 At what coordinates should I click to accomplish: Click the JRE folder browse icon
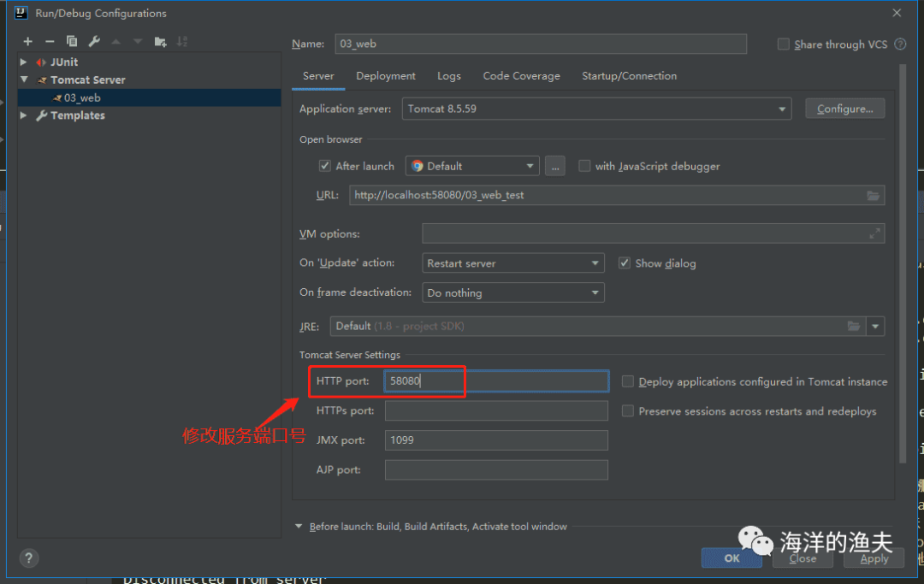[x=853, y=326]
